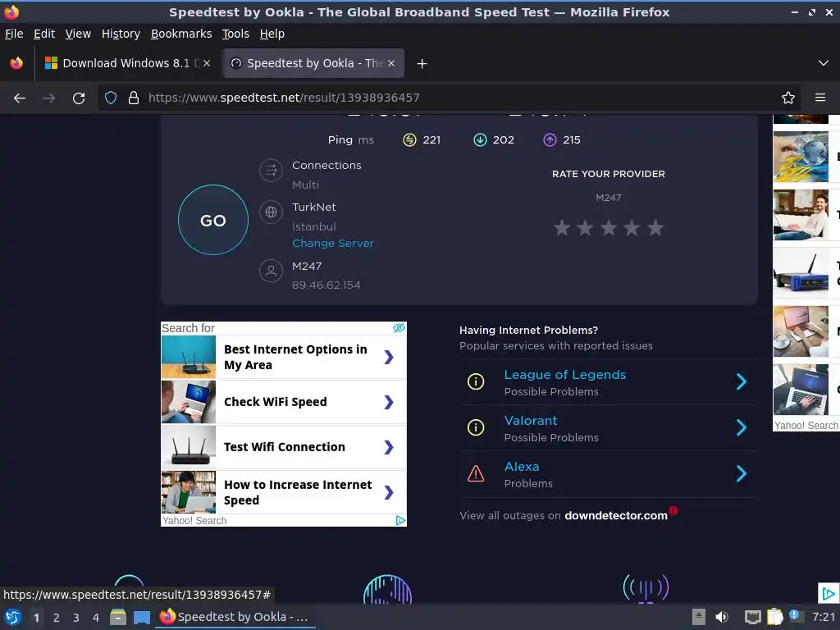Click chevron next to Test Wifi Connection
Viewport: 840px width, 630px height.
tap(389, 447)
